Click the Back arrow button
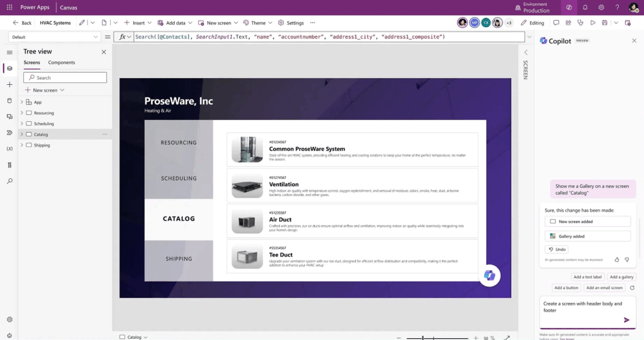The image size is (644, 340). tap(22, 23)
